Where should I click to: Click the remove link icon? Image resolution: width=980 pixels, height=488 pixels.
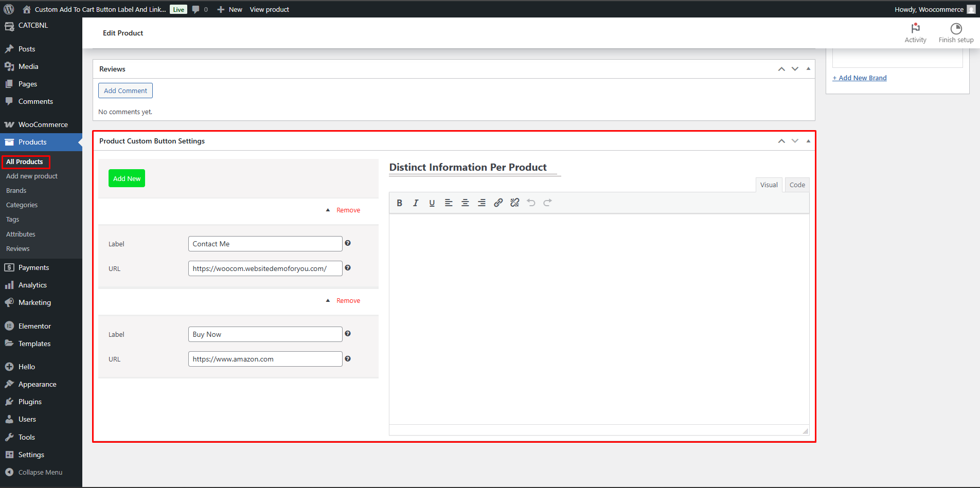[514, 203]
